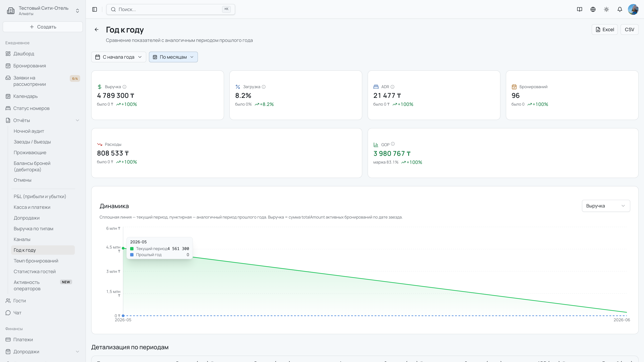Go back using the arrow icon

(x=96, y=29)
